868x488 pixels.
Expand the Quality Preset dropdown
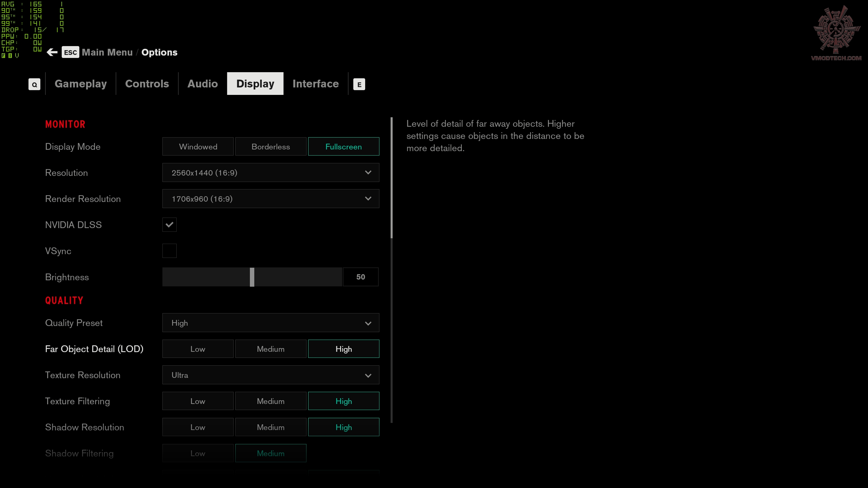click(x=271, y=323)
